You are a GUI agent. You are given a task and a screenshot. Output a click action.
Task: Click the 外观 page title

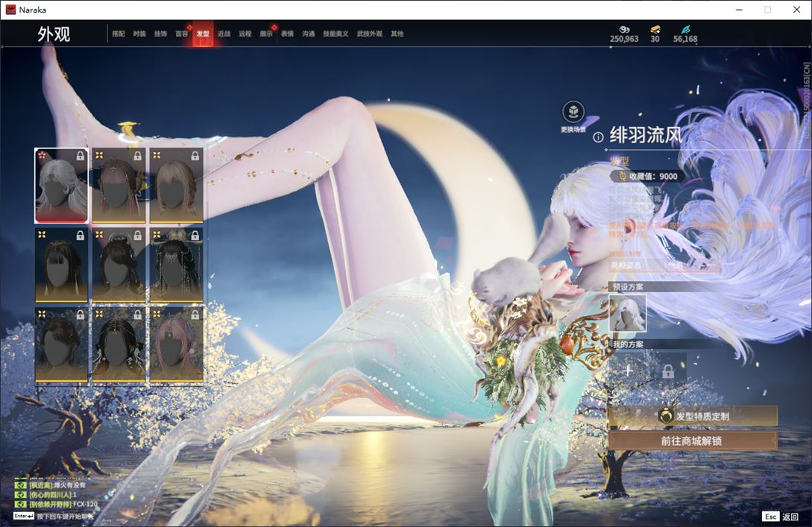pos(54,34)
